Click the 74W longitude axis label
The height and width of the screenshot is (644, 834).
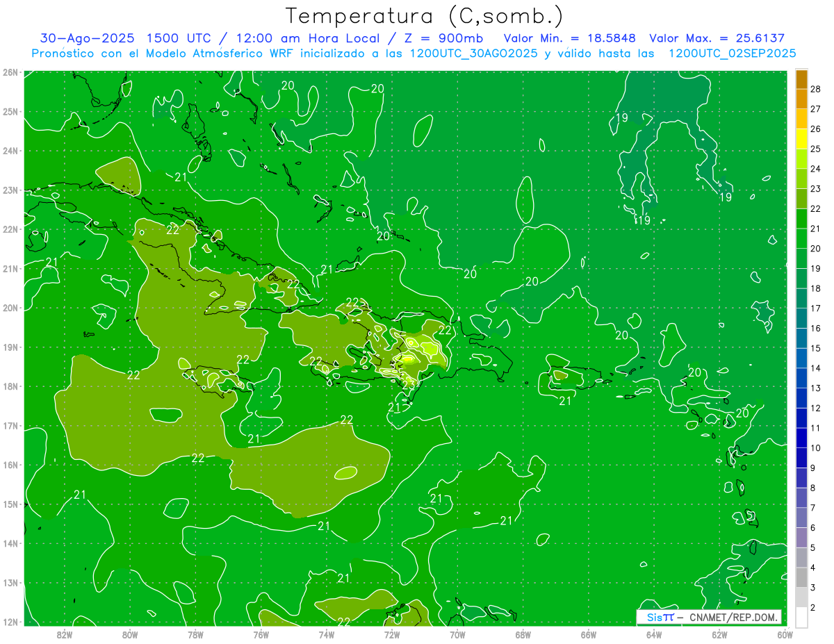pos(326,634)
